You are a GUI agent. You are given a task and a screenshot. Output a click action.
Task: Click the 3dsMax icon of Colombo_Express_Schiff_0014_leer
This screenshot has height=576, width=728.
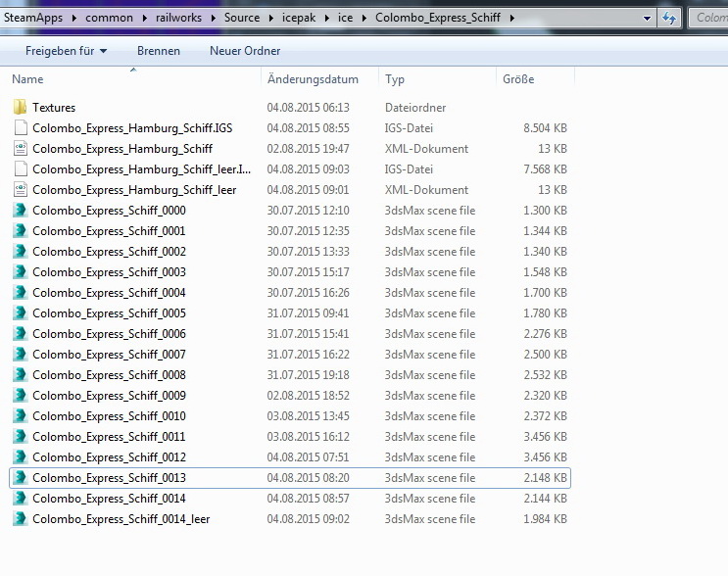(20, 519)
